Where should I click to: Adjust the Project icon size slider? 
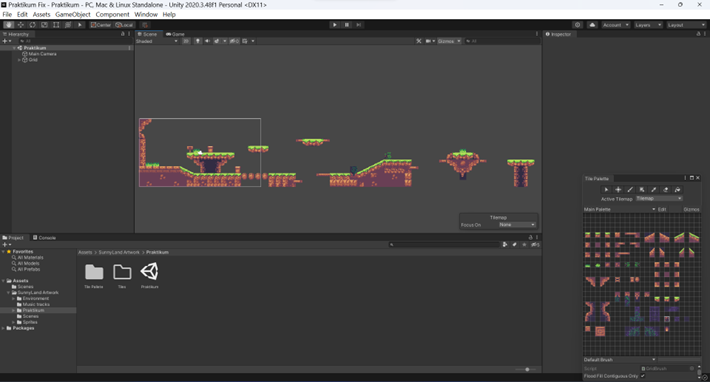tap(526, 369)
